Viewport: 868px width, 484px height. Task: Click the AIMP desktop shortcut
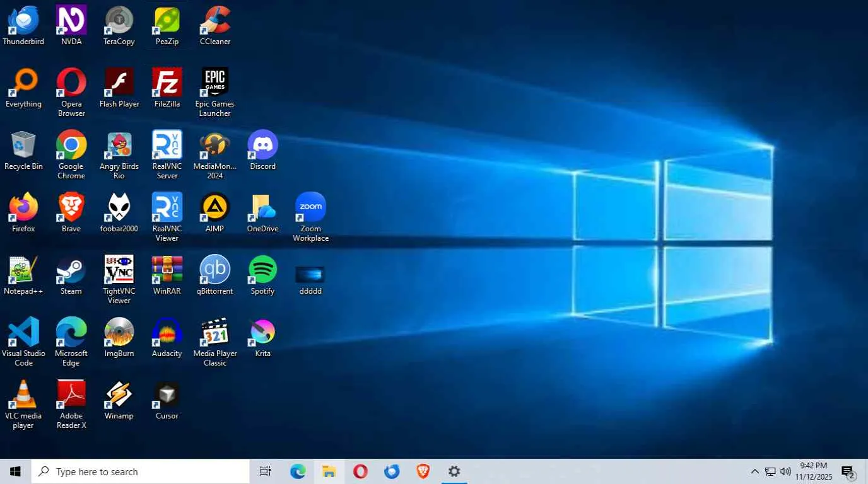(215, 213)
